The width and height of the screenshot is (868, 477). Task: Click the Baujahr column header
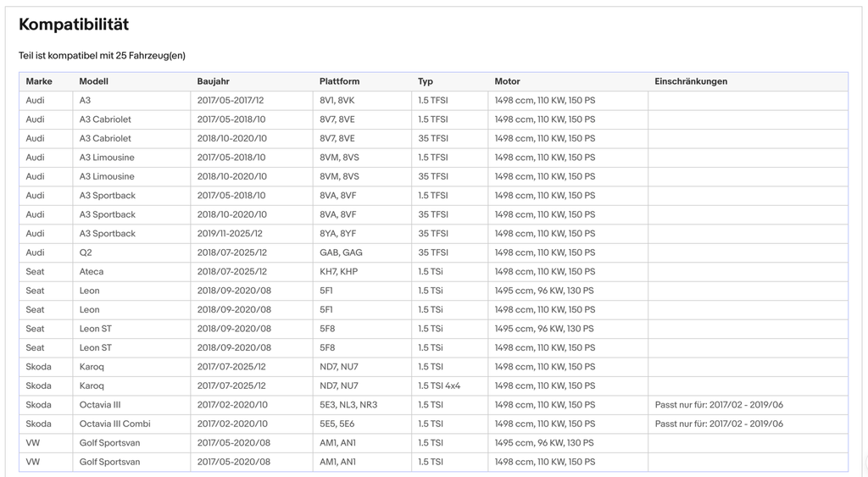click(213, 81)
